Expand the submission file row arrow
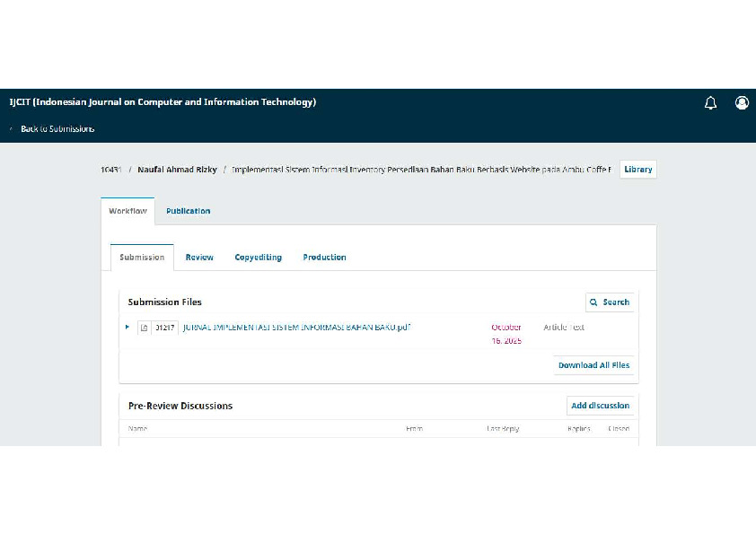 (x=127, y=327)
